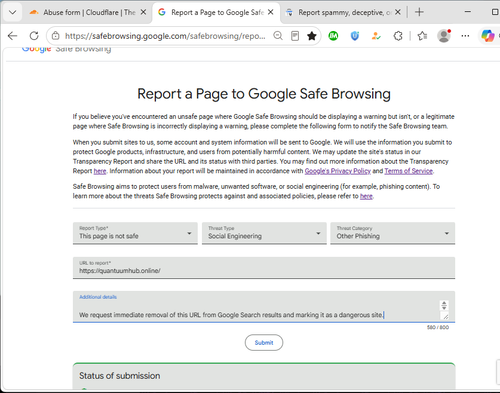This screenshot has width=500, height=393.
Task: Reload the current page
Action: coord(34,36)
